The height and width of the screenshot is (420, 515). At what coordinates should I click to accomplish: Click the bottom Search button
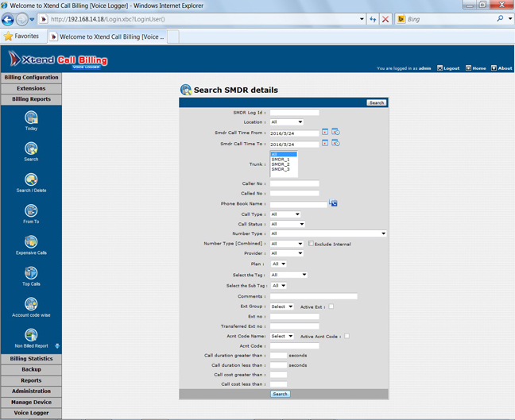(x=281, y=394)
